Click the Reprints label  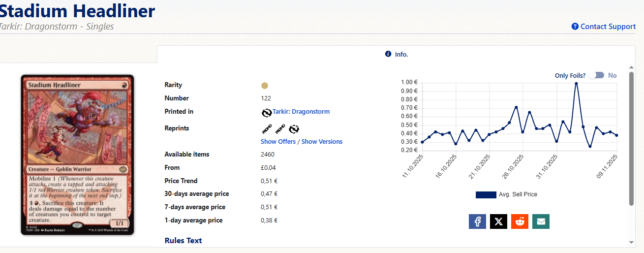click(x=177, y=128)
